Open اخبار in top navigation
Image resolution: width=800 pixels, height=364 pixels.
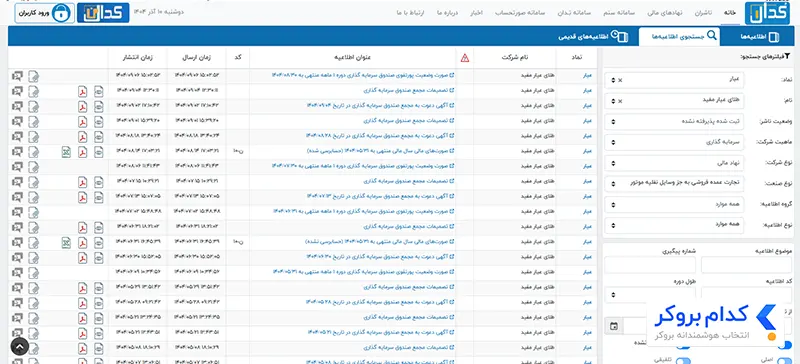(x=477, y=12)
